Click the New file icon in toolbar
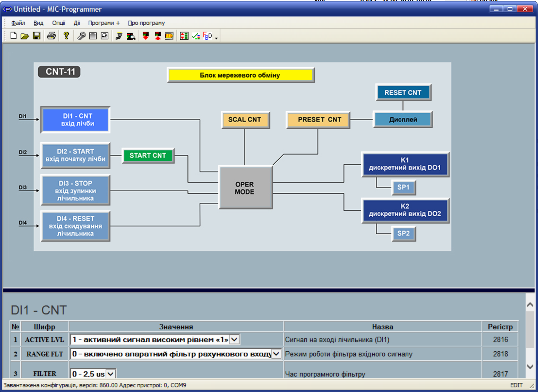This screenshot has width=538, height=392. (13, 36)
